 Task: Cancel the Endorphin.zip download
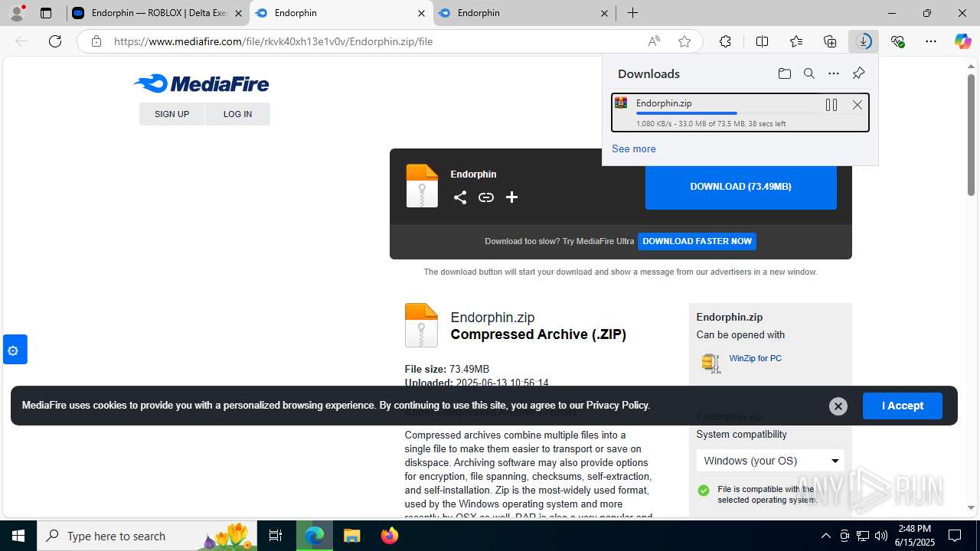pos(857,105)
